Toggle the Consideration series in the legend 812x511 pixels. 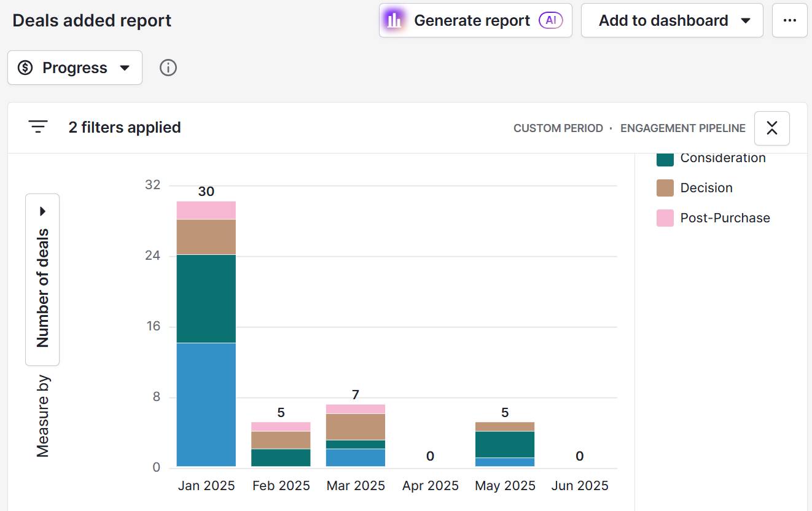pos(723,158)
